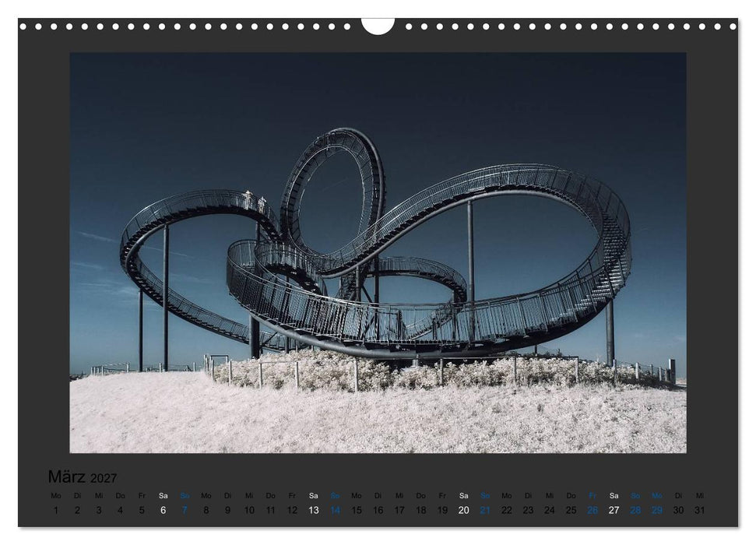
Task: Click date 17 in the calendar
Action: (x=399, y=510)
